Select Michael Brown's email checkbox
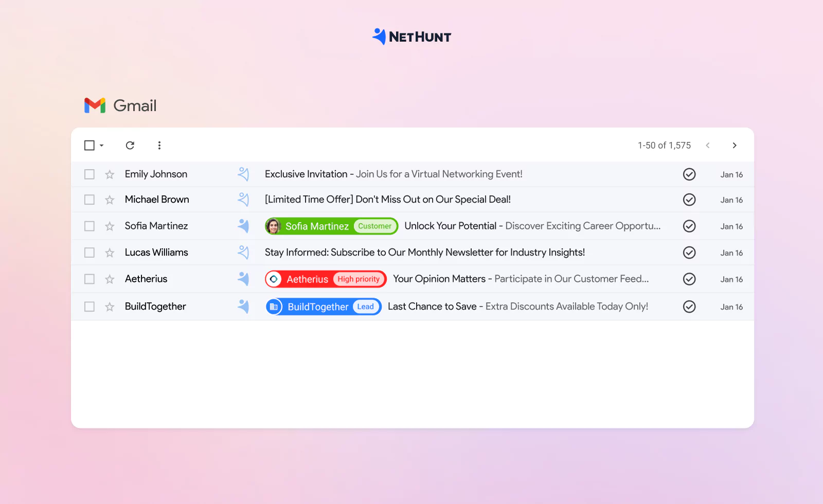 point(89,200)
